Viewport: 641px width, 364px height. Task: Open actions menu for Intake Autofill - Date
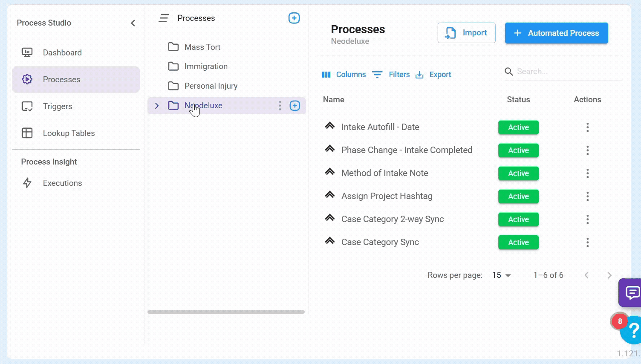tap(587, 127)
